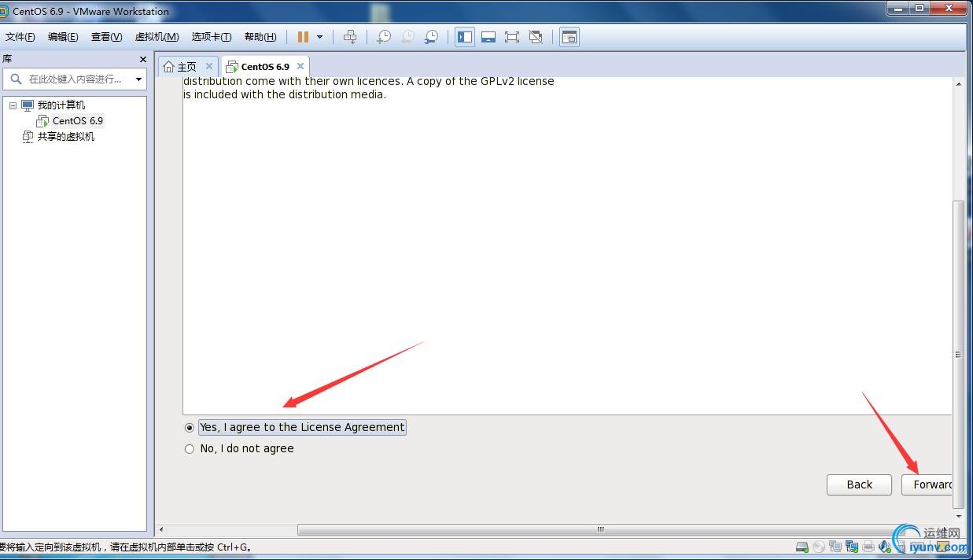Screen dimensions: 973x560
Task: Open the 查看(V) menu
Action: [x=106, y=37]
